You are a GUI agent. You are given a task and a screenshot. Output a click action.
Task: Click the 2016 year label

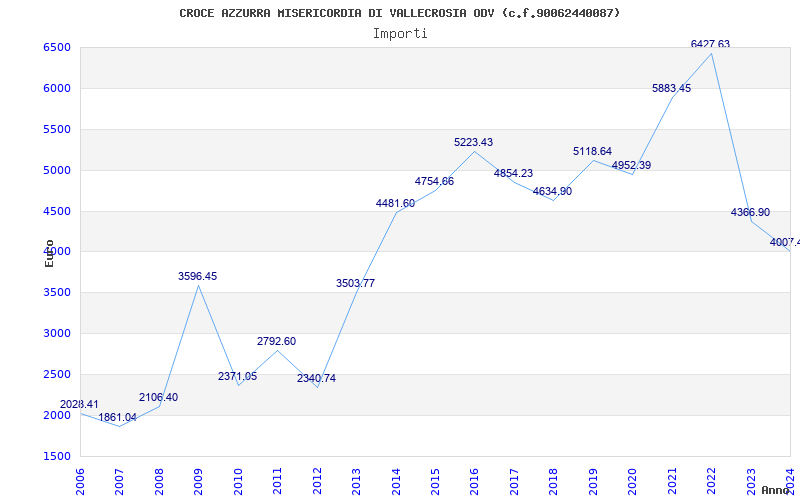(x=474, y=481)
